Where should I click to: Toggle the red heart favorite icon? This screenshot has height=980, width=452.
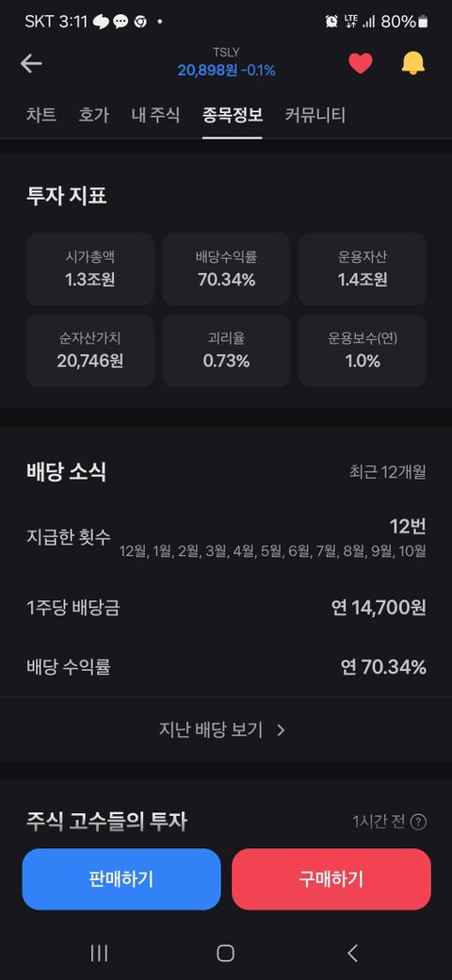pyautogui.click(x=361, y=63)
